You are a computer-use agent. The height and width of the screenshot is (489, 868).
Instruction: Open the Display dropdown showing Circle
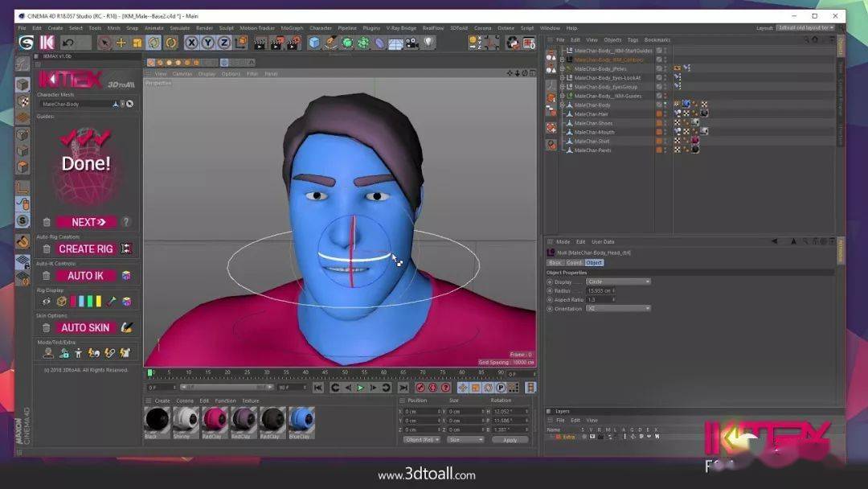click(618, 281)
